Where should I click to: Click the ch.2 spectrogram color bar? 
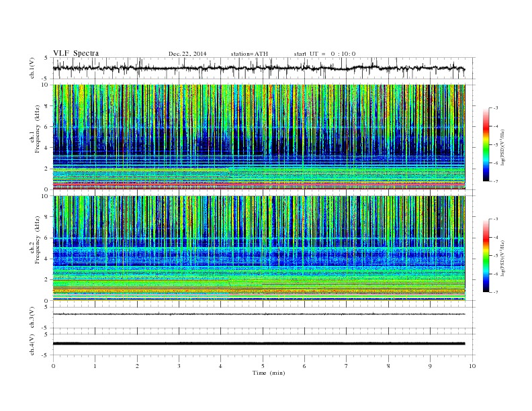pyautogui.click(x=486, y=256)
